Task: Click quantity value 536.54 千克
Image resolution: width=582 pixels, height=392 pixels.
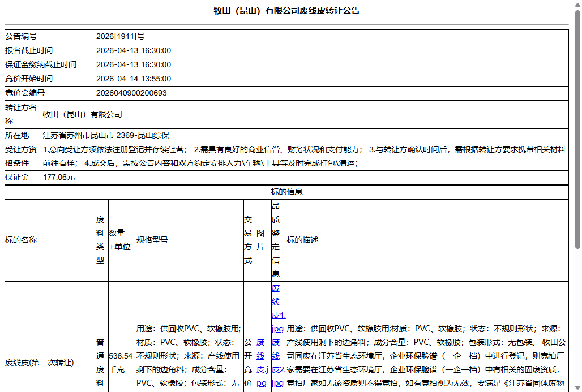Action: tap(121, 363)
